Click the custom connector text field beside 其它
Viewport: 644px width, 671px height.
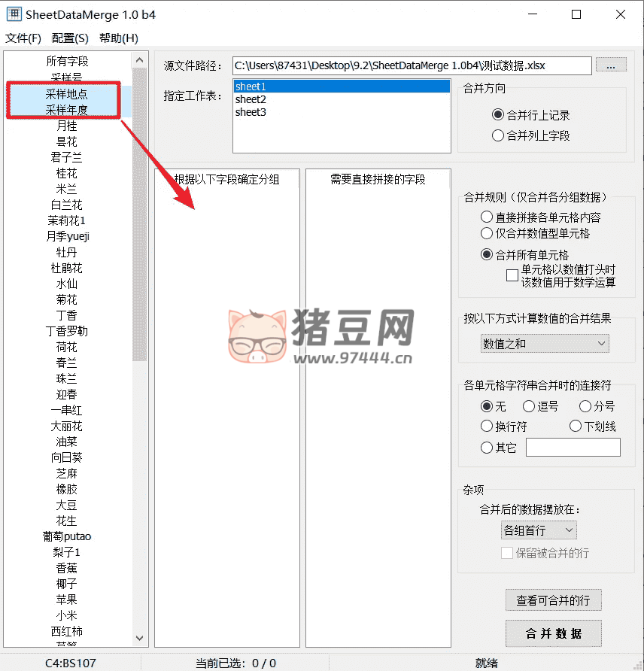(573, 447)
